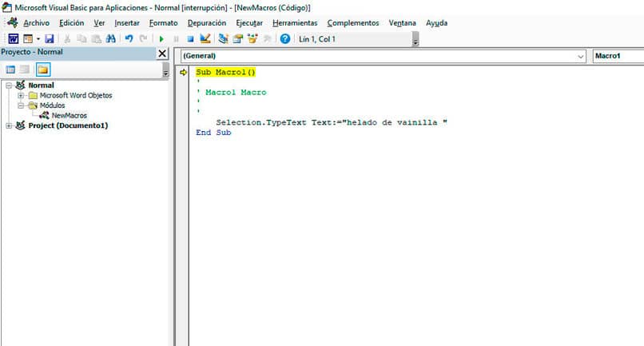The height and width of the screenshot is (346, 644).
Task: Click the window title bar application icon
Action: point(7,7)
